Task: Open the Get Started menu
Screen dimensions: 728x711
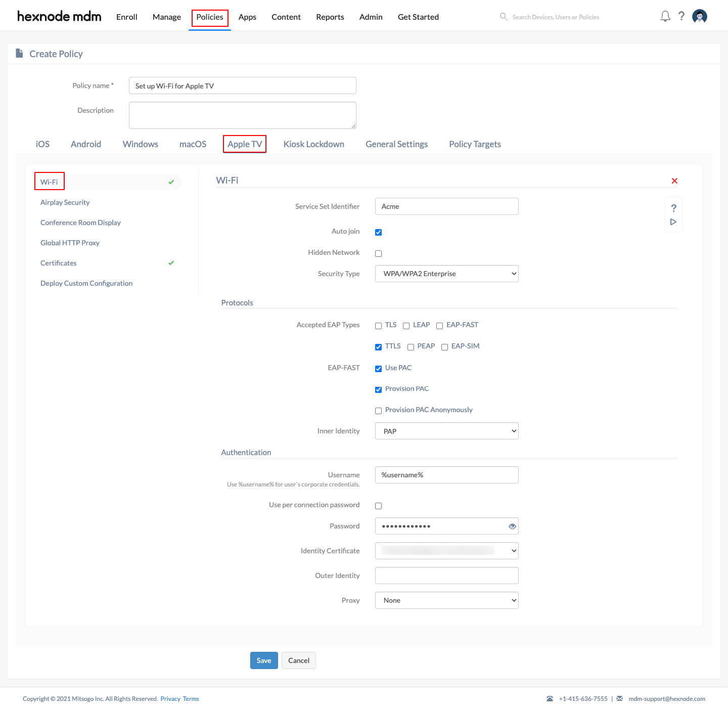Action: tap(418, 17)
